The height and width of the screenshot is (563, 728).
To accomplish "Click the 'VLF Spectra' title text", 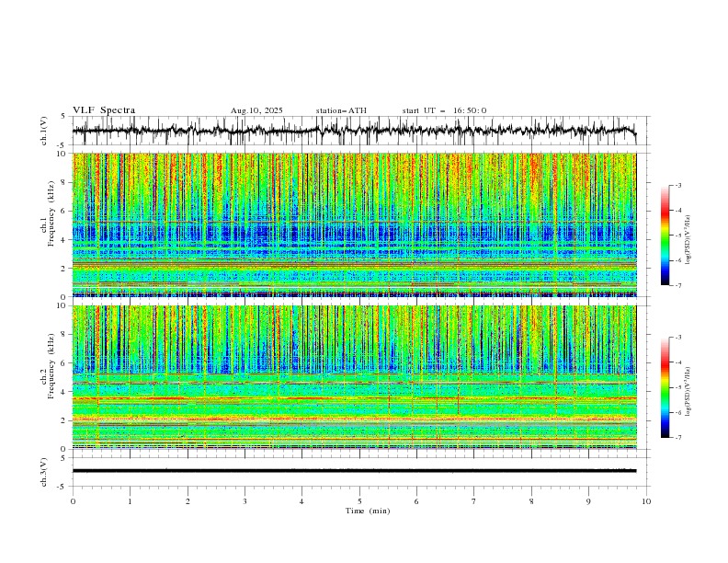I will point(104,110).
